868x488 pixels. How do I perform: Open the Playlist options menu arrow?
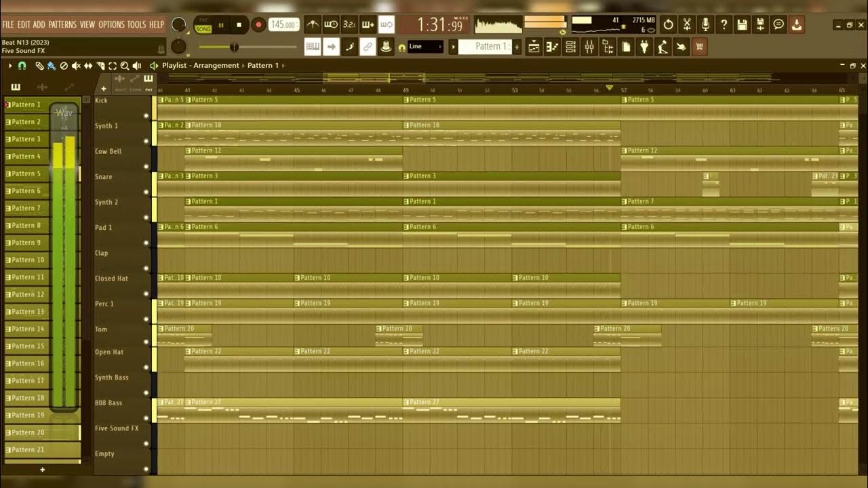click(10, 66)
